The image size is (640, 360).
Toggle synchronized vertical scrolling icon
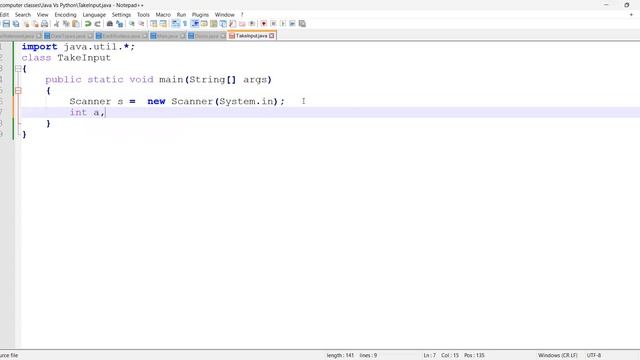click(153, 24)
